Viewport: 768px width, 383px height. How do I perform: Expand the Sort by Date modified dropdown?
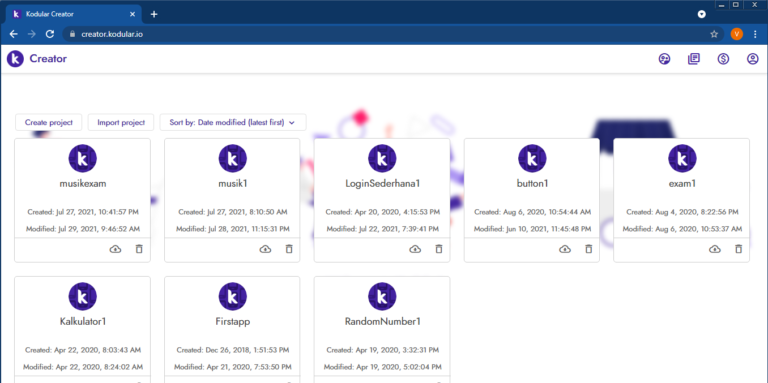[x=233, y=122]
